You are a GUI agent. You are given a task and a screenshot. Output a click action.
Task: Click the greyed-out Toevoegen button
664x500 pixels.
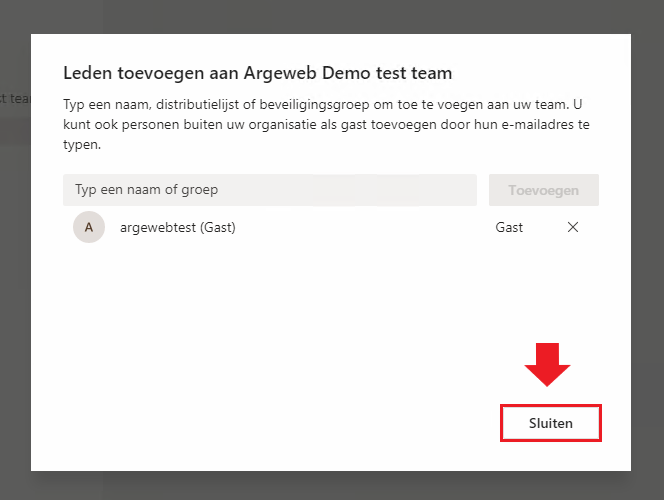click(544, 190)
